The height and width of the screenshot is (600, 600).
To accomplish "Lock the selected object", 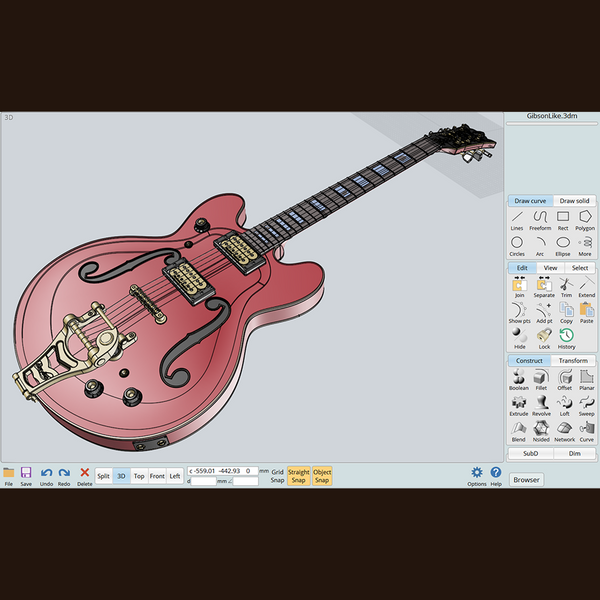I will [544, 339].
